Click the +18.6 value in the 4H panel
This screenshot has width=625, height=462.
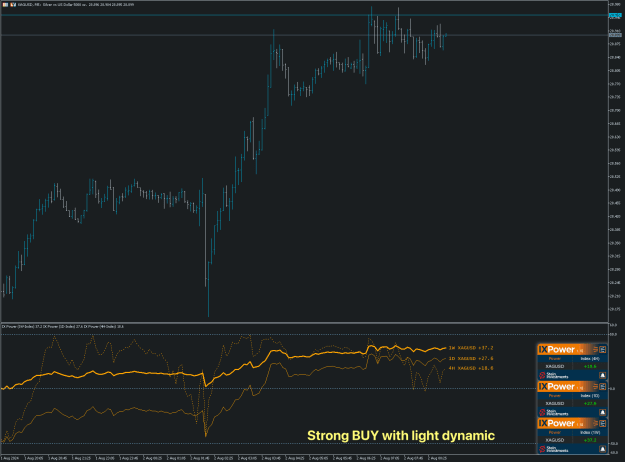pos(590,366)
